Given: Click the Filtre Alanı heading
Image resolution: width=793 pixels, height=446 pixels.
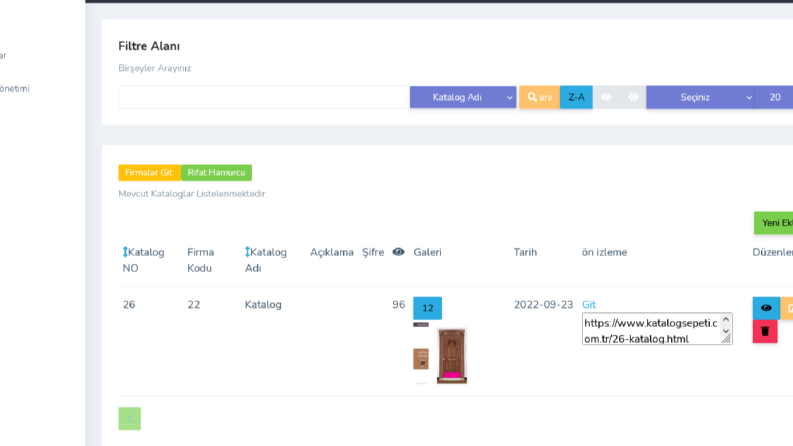Looking at the screenshot, I should (149, 46).
